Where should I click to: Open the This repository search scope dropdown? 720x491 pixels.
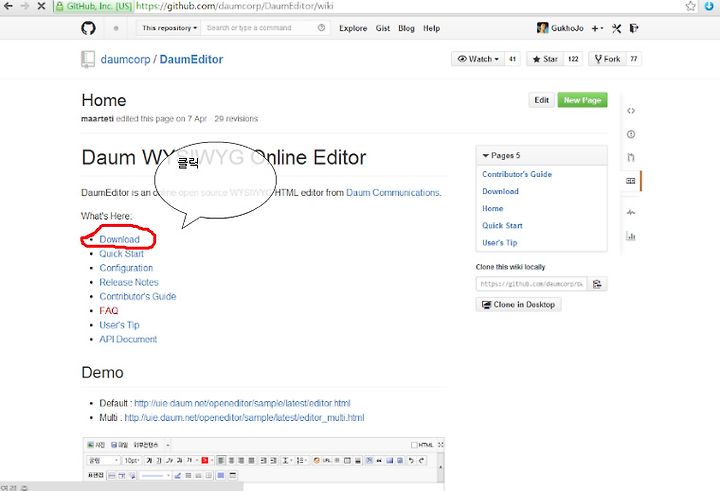point(169,28)
